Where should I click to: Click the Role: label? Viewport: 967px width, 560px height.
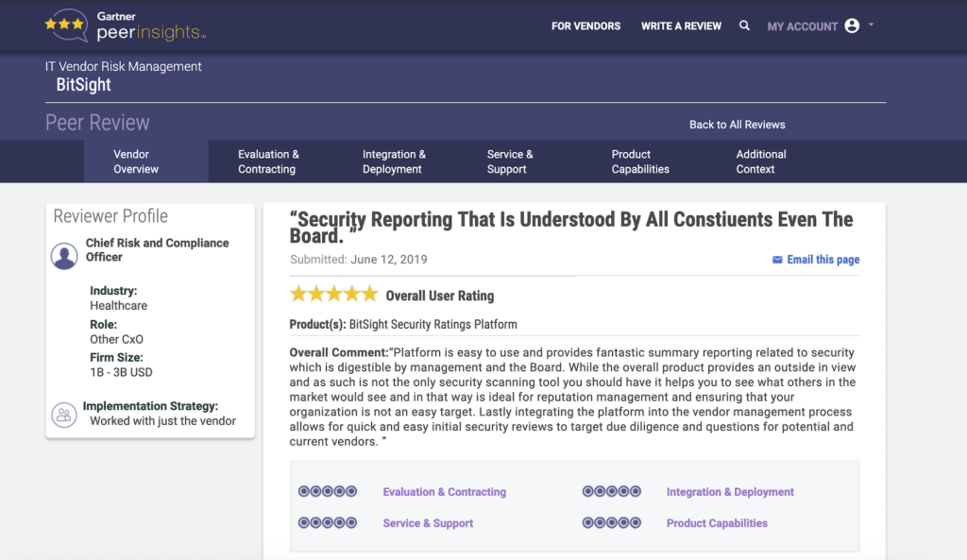[104, 325]
